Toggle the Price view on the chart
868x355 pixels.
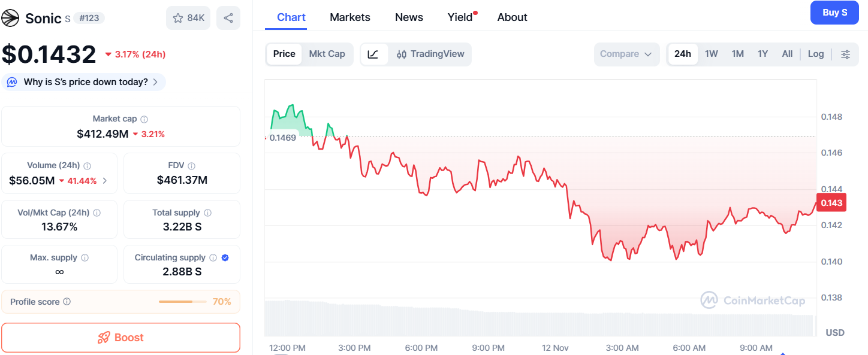click(284, 54)
